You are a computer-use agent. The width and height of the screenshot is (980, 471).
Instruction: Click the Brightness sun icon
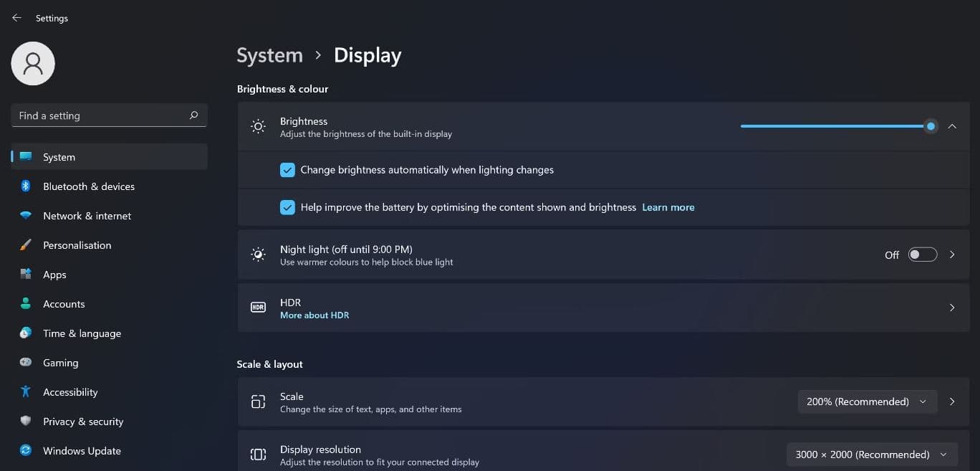[x=258, y=126]
